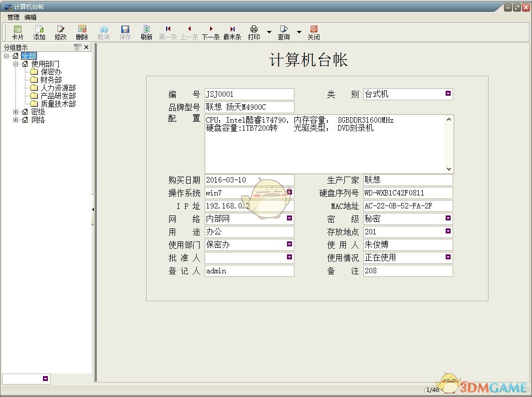The height and width of the screenshot is (397, 532).
Task: Click the 删除 delete record icon
Action: [82, 32]
